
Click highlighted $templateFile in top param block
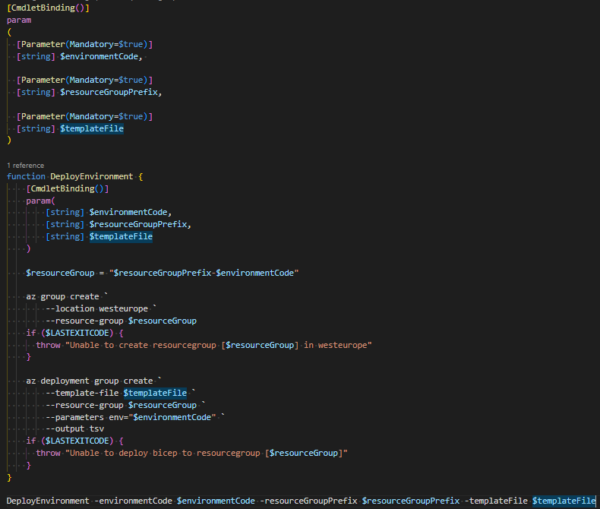(91, 129)
